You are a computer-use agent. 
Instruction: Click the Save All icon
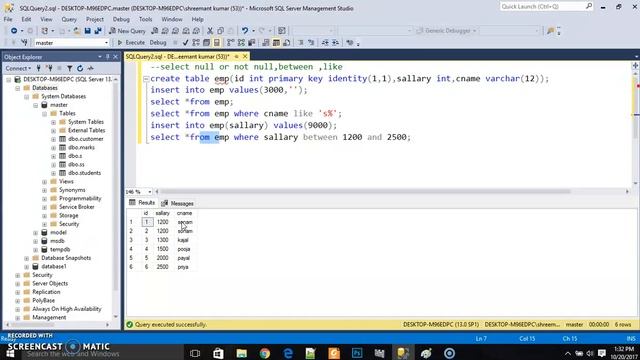[x=98, y=31]
